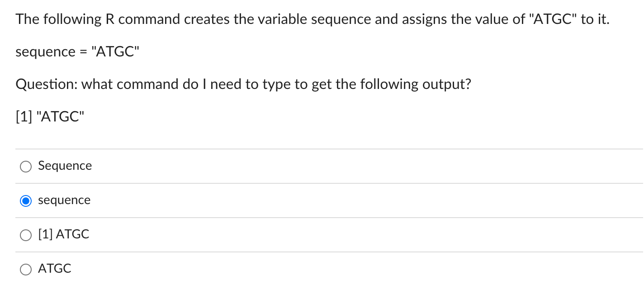Click the row containing the "Sequence" choice
Viewport: 644px width, 298px height.
[x=317, y=166]
